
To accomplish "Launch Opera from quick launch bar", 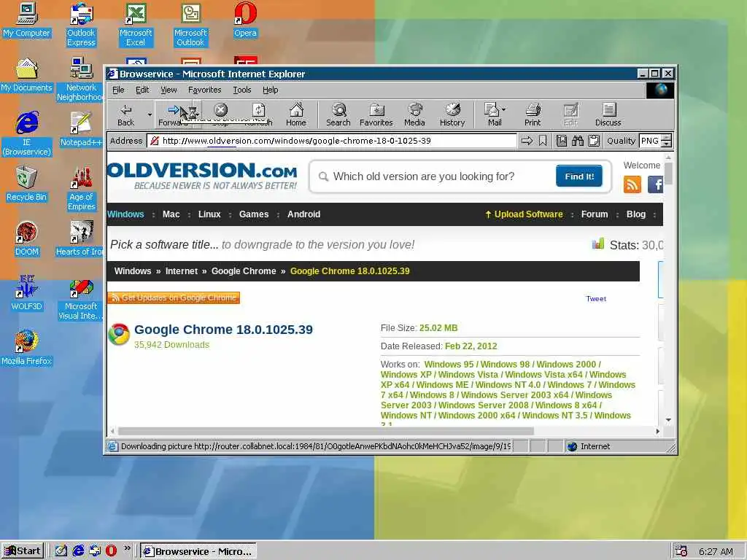I will click(111, 551).
